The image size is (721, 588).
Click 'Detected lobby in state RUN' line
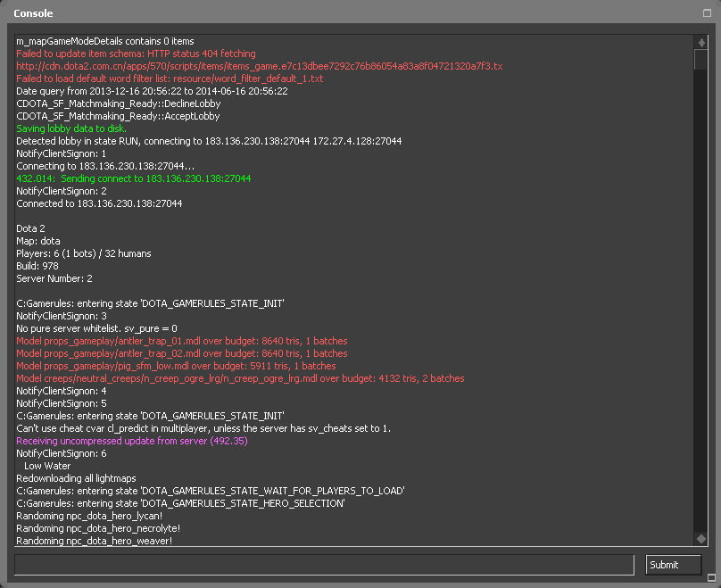tap(209, 141)
